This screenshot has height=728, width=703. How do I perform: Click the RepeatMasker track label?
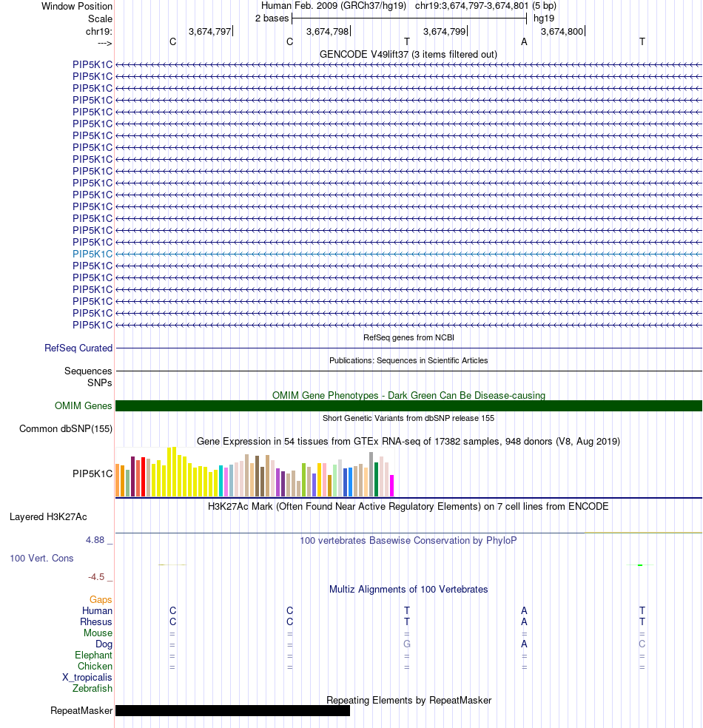pos(81,711)
